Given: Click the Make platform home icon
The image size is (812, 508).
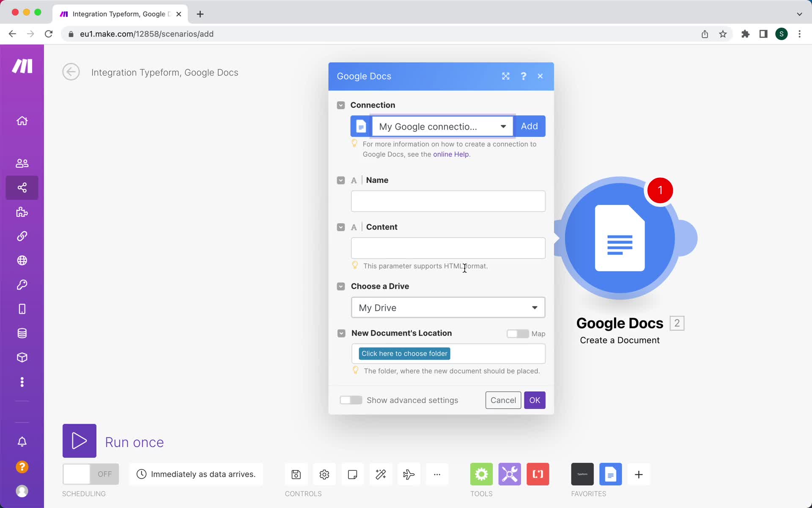Looking at the screenshot, I should click(22, 121).
